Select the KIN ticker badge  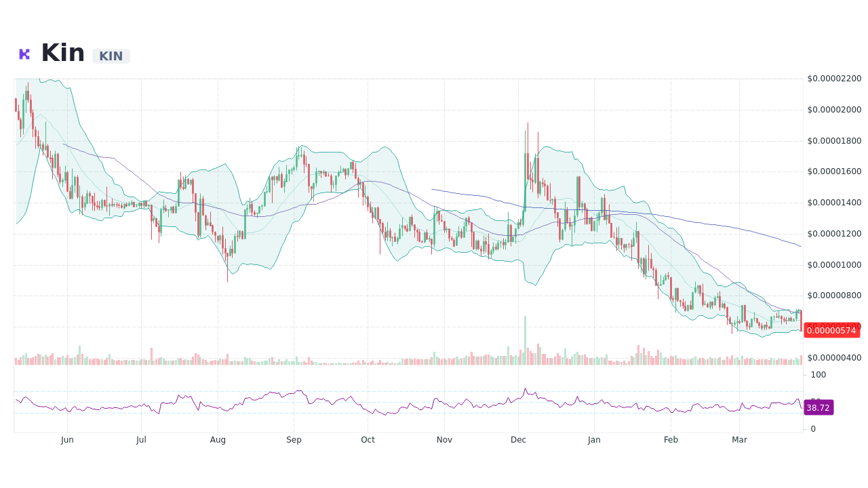click(111, 56)
